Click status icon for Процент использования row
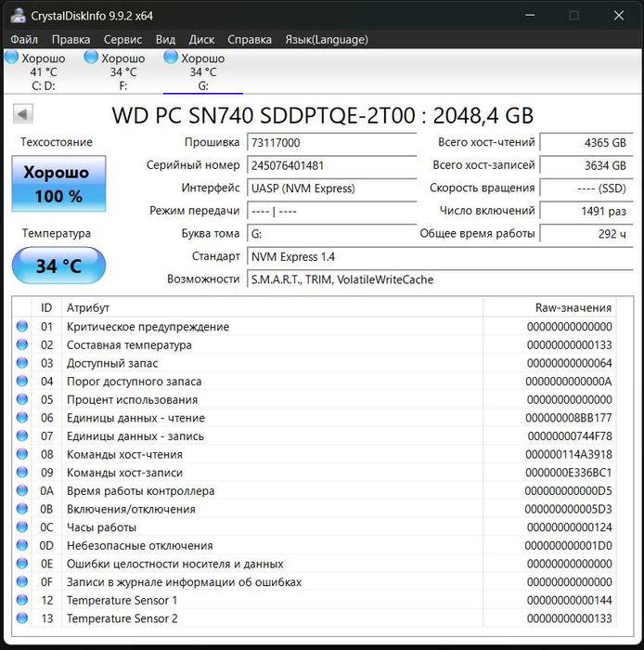 point(22,399)
